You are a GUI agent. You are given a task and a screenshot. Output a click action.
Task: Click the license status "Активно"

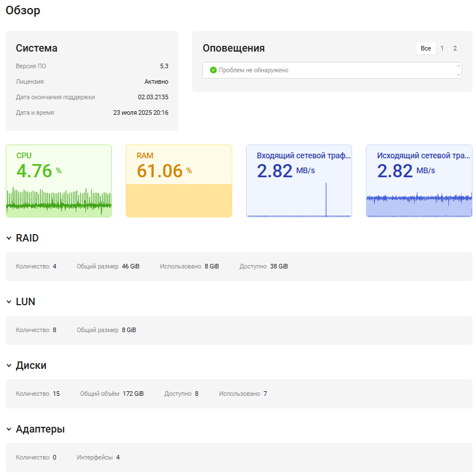click(156, 81)
